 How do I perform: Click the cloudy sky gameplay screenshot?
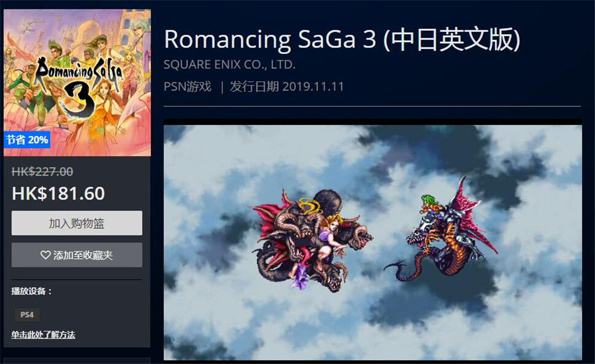[x=372, y=242]
